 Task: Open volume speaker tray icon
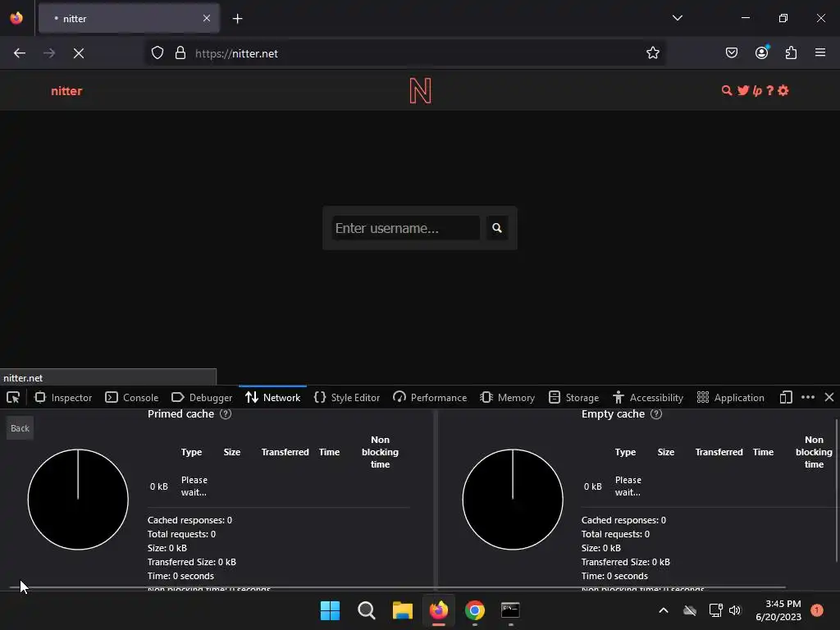click(735, 610)
